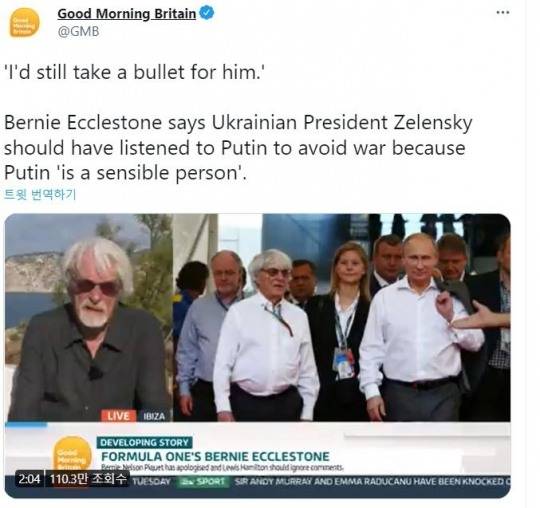Viewport: 540px width, 508px height.
Task: Open the Good Morning Britain profile avatar
Action: click(24, 22)
